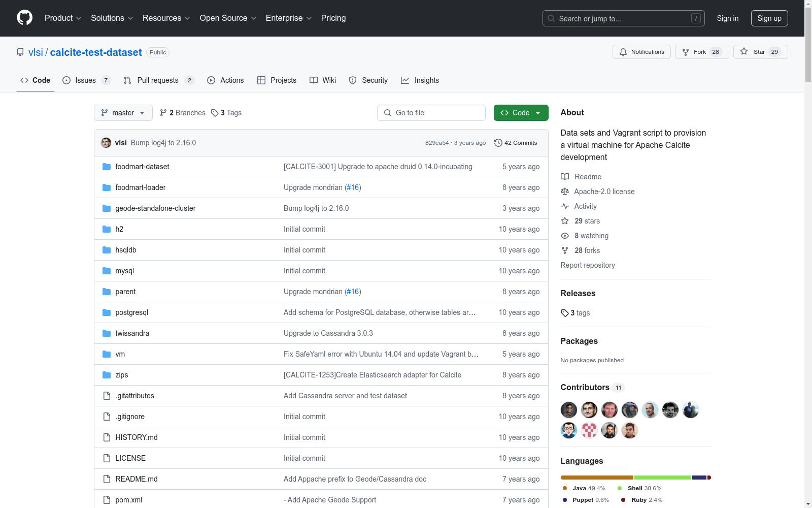Open the GitHub logo homepage icon
The image size is (812, 508).
[x=24, y=18]
